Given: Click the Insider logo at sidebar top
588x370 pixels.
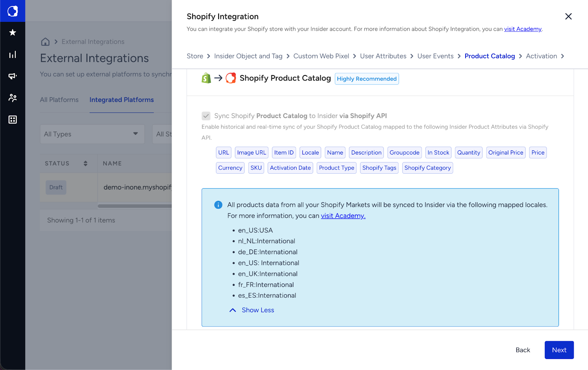Looking at the screenshot, I should coord(12,11).
